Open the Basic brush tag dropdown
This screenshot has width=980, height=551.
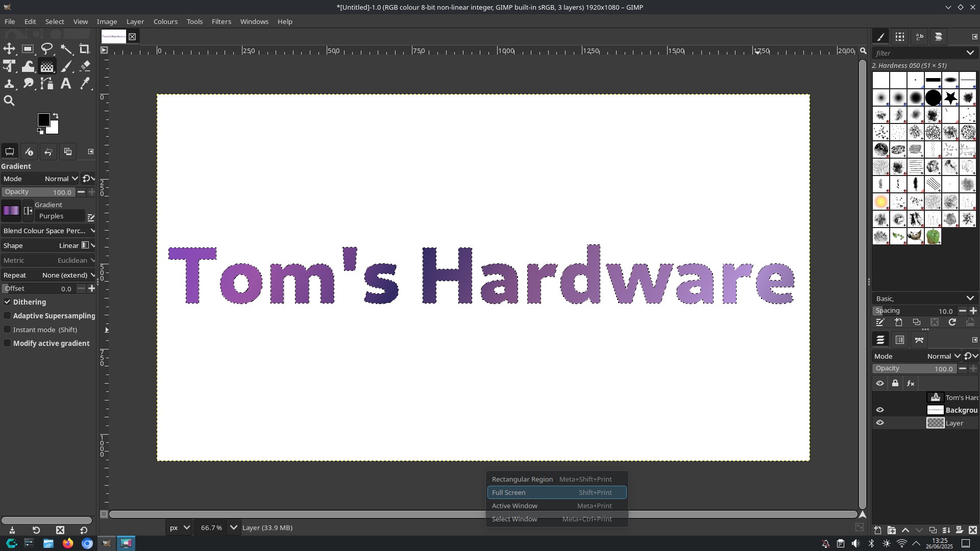pos(970,298)
